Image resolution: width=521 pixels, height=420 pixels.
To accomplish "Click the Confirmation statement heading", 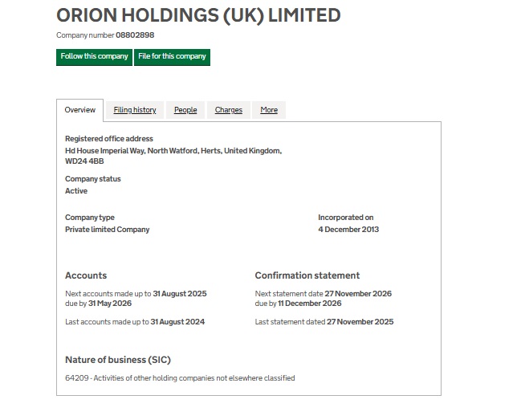I will click(307, 275).
